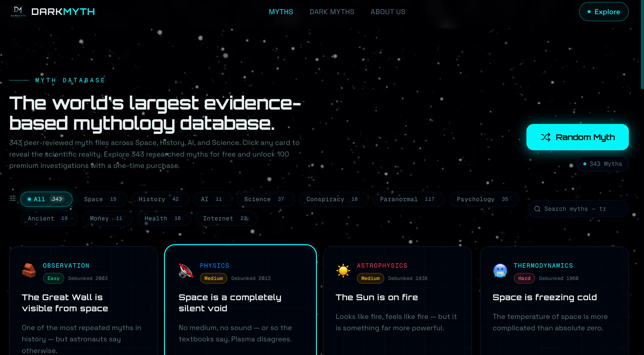The image size is (644, 355).
Task: Click the magnifier icon in search box
Action: click(x=537, y=209)
